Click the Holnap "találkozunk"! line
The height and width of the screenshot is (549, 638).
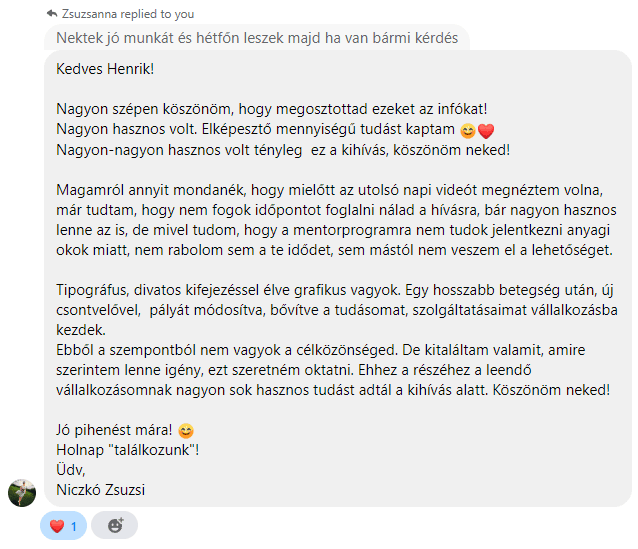click(128, 450)
